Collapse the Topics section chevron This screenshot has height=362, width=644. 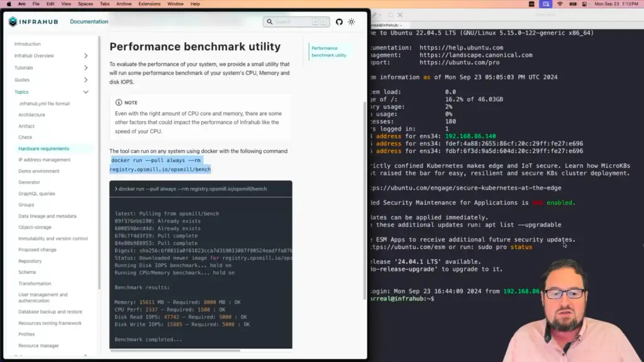(x=86, y=92)
